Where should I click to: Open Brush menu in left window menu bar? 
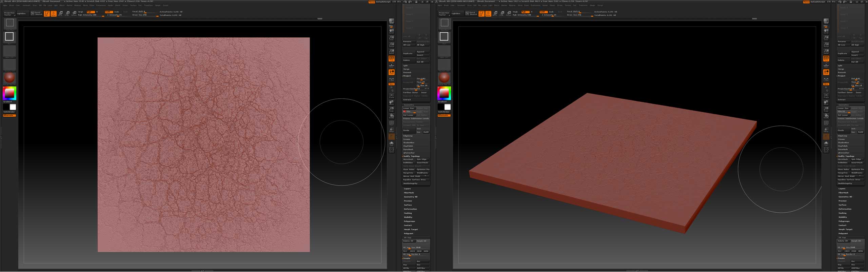pos(12,5)
